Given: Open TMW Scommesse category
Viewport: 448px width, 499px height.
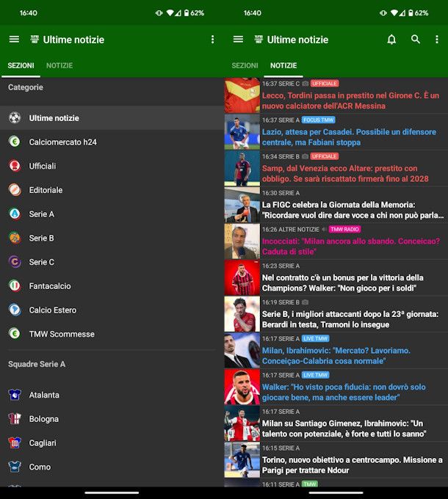Looking at the screenshot, I should click(x=112, y=334).
